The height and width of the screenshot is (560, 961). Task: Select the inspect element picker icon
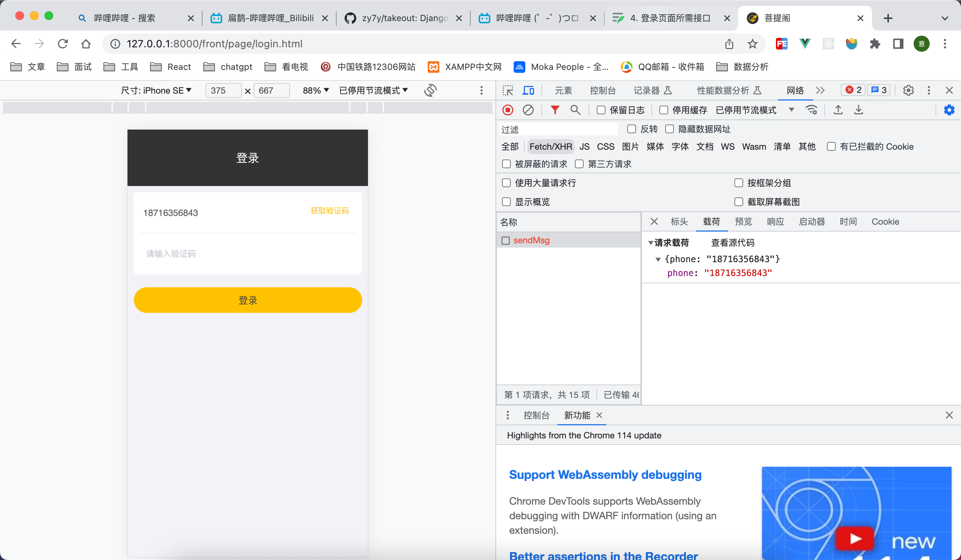click(508, 90)
